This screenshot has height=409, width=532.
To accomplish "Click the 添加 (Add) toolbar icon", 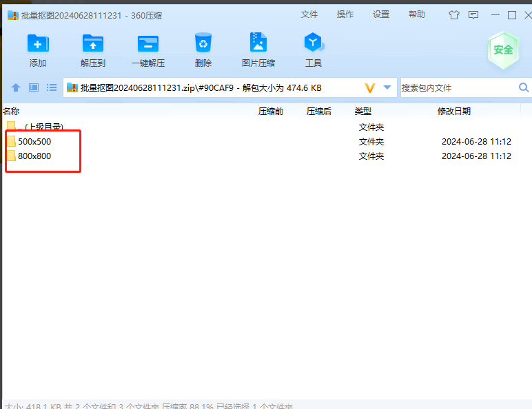I will pos(38,43).
